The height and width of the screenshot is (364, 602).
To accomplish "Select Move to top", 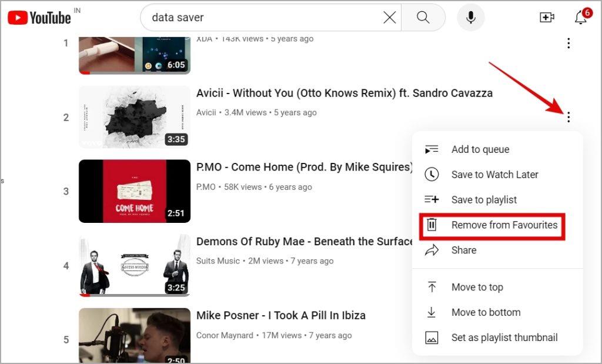I will click(x=497, y=287).
